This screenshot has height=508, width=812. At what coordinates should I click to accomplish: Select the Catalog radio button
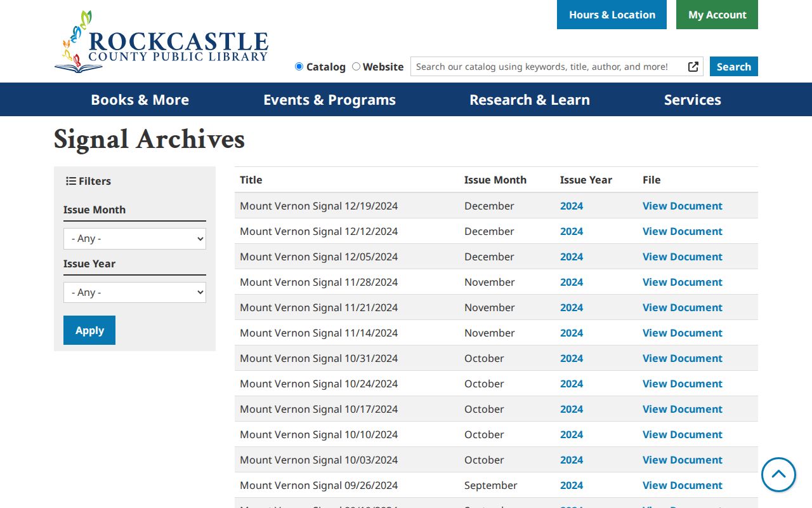pos(299,67)
